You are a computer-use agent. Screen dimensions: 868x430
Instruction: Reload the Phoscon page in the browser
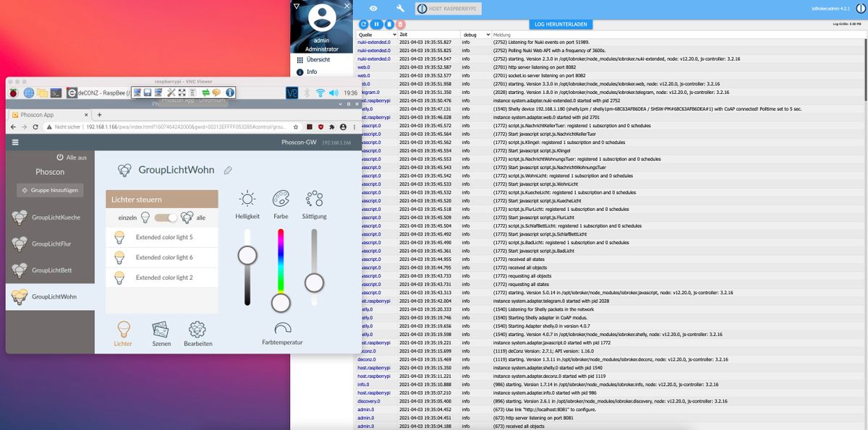tap(35, 126)
